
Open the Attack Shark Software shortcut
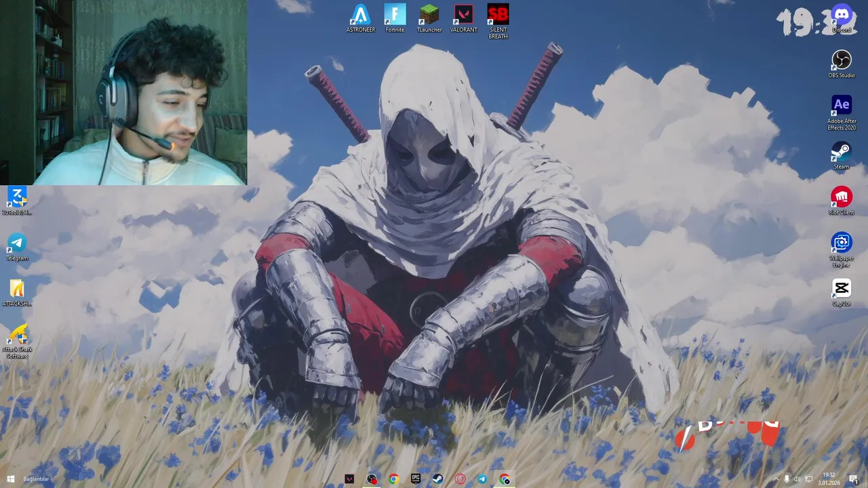point(17,341)
